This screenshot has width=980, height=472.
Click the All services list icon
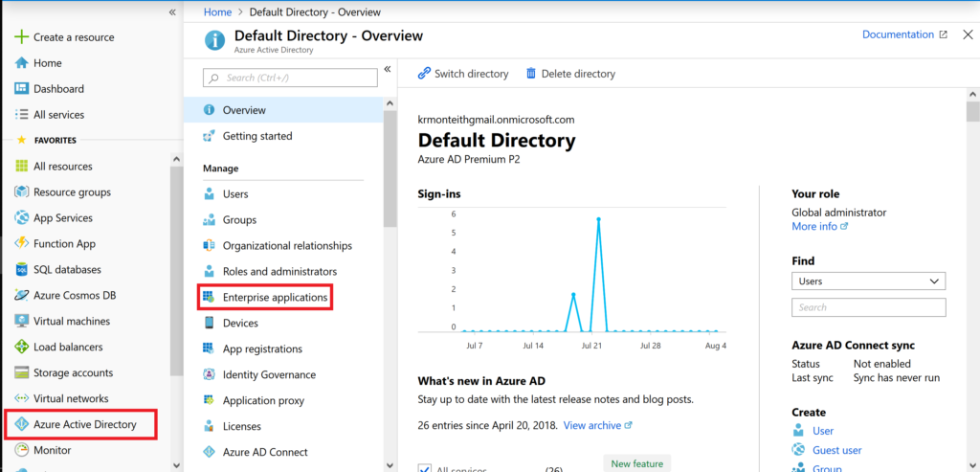coord(22,114)
